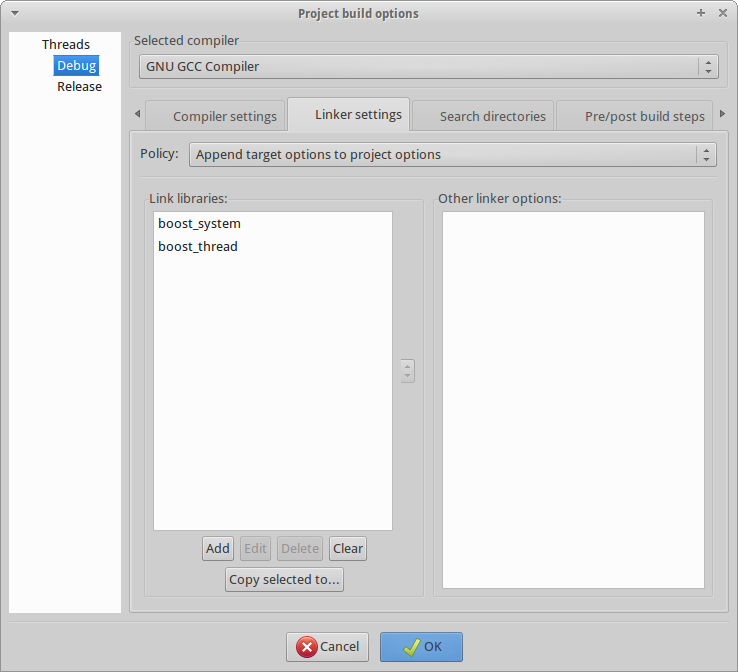
Task: Select the Debug build target
Action: pos(76,65)
